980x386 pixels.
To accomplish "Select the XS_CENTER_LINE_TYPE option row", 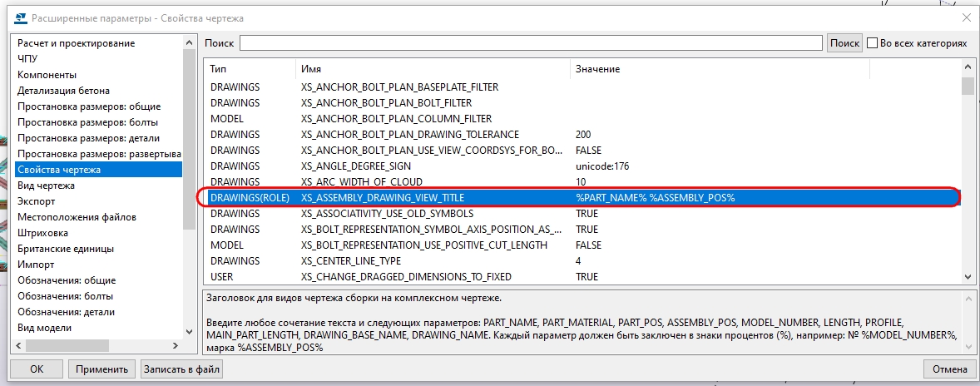I will click(x=356, y=261).
